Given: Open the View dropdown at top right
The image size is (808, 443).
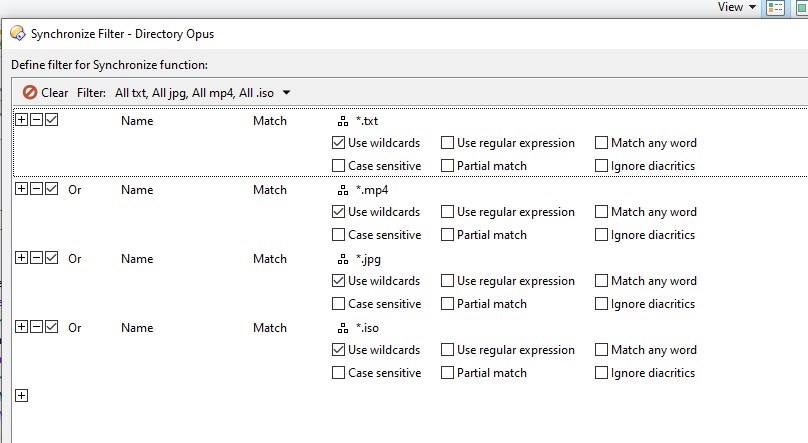Looking at the screenshot, I should pyautogui.click(x=737, y=7).
